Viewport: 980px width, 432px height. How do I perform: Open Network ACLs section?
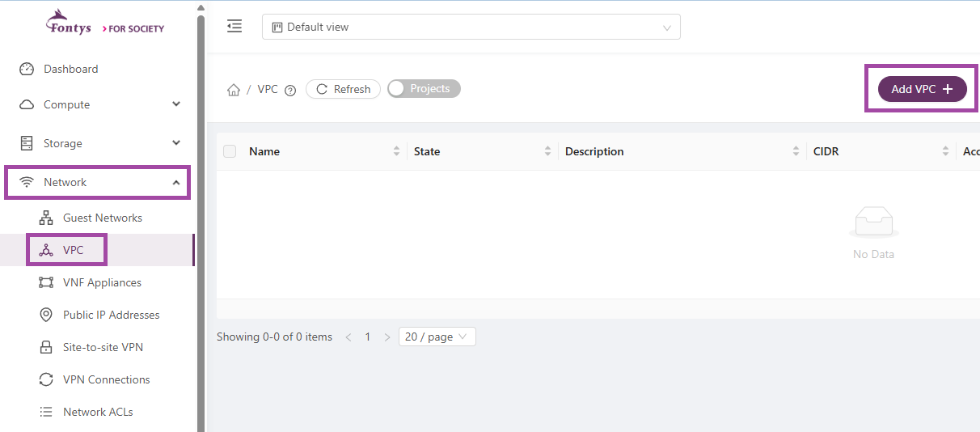(x=98, y=412)
